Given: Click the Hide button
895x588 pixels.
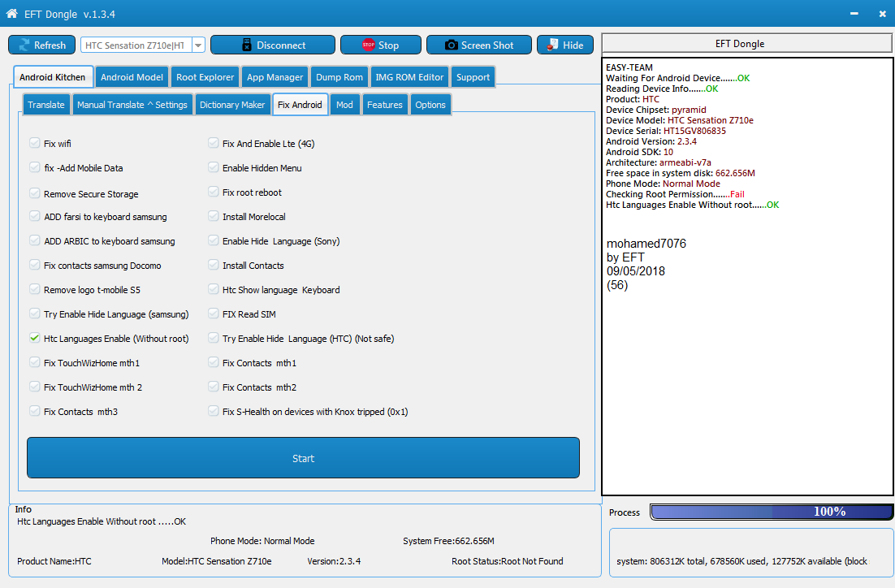Looking at the screenshot, I should click(x=565, y=45).
